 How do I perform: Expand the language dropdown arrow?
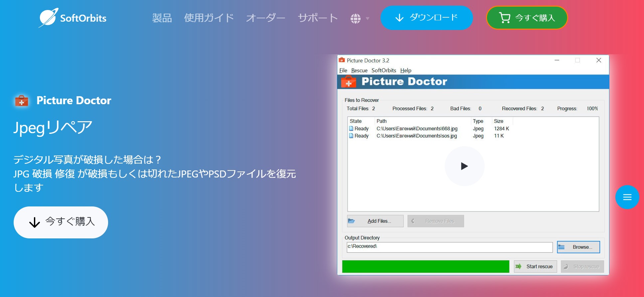368,18
